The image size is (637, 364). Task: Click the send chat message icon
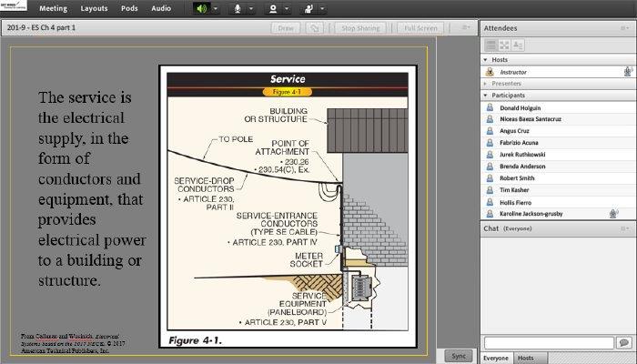[623, 342]
